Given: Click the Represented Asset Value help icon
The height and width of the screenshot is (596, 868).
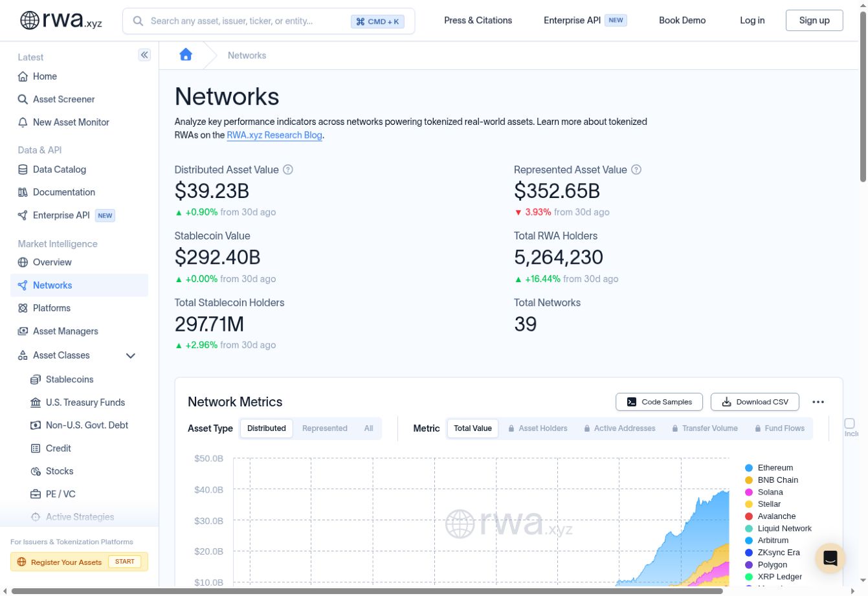Looking at the screenshot, I should [636, 170].
